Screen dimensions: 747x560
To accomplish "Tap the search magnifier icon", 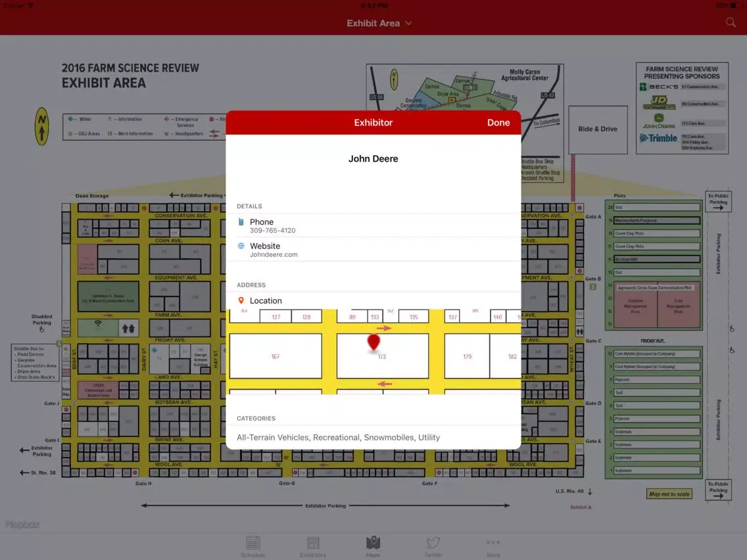I will coord(731,22).
